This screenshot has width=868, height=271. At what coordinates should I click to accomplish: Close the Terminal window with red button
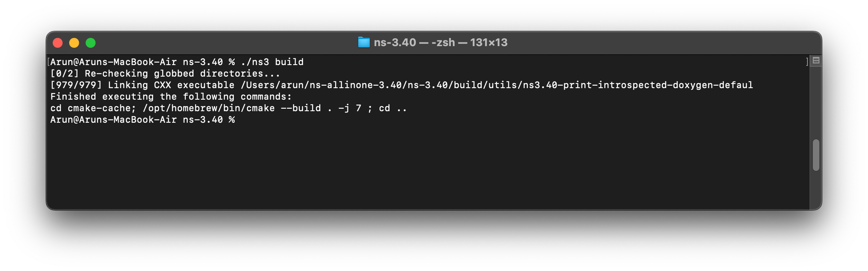pyautogui.click(x=58, y=43)
